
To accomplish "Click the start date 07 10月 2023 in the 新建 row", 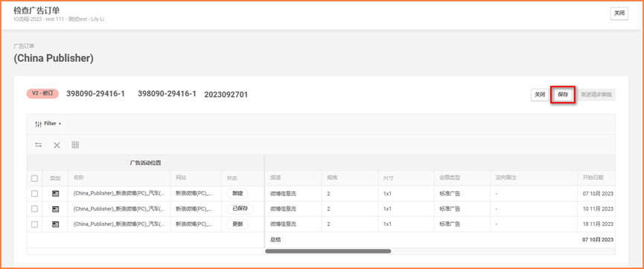I will [x=598, y=193].
